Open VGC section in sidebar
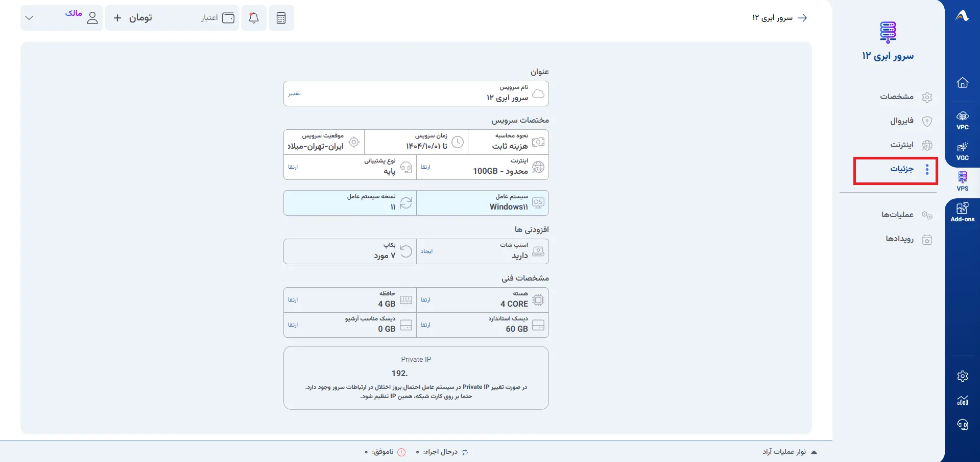This screenshot has width=980, height=462. (x=963, y=151)
